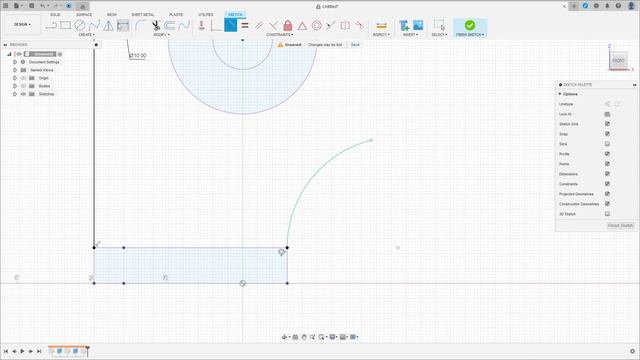Screen dimensions: 640x360
Task: Apply the Midpoint triangle constraint
Action: [x=302, y=26]
